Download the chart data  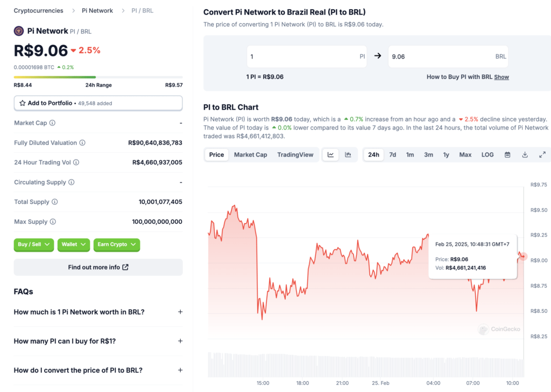pos(525,154)
